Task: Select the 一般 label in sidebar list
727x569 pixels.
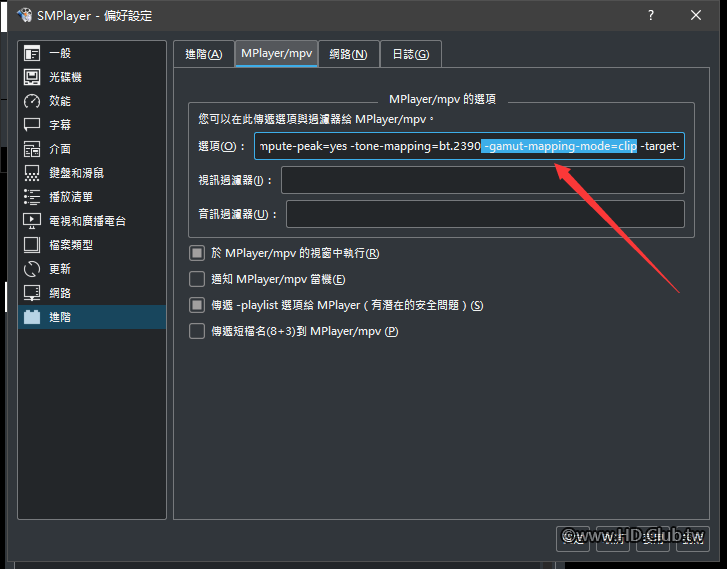Action: [x=60, y=53]
